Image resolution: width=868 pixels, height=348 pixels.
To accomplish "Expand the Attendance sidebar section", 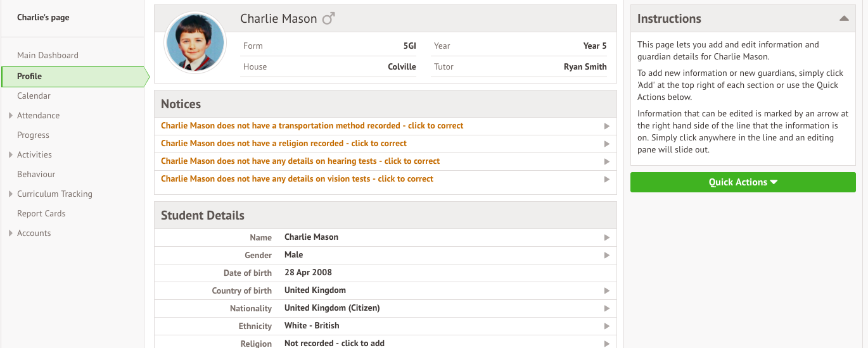I will point(11,115).
